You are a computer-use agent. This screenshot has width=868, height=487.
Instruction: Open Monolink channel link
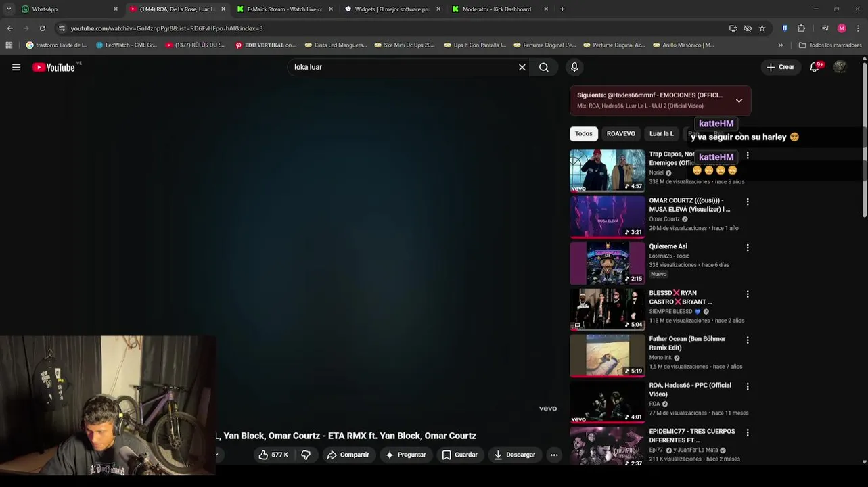661,358
